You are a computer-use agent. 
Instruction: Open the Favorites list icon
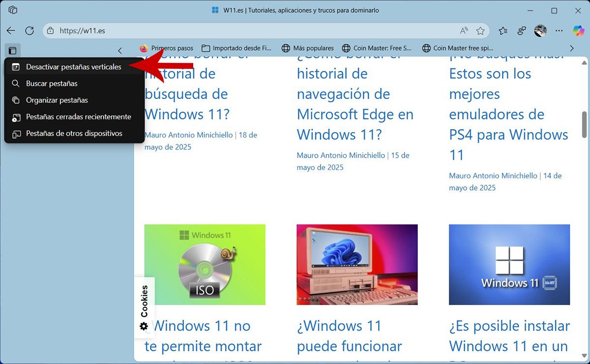click(503, 30)
